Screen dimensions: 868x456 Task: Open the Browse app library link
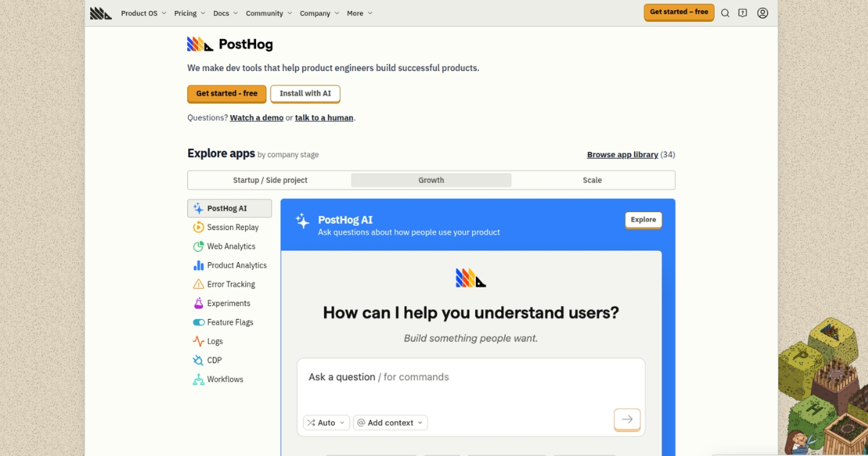[x=623, y=155]
